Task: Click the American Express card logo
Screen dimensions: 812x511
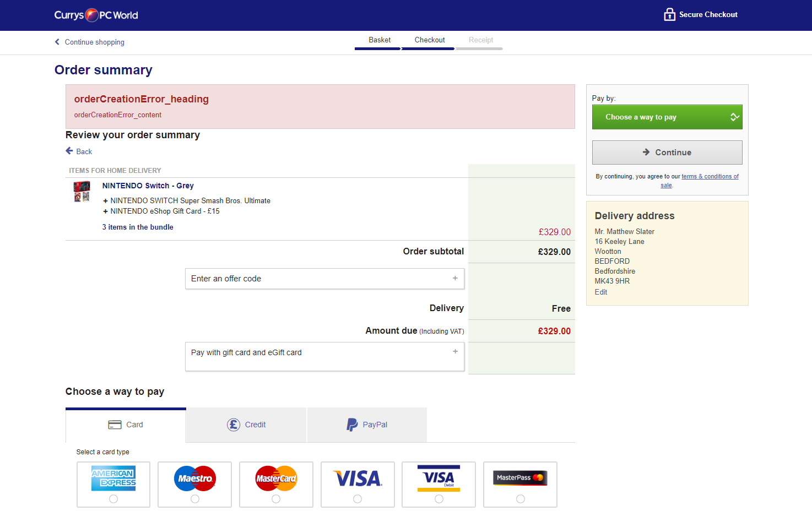Action: coord(113,478)
